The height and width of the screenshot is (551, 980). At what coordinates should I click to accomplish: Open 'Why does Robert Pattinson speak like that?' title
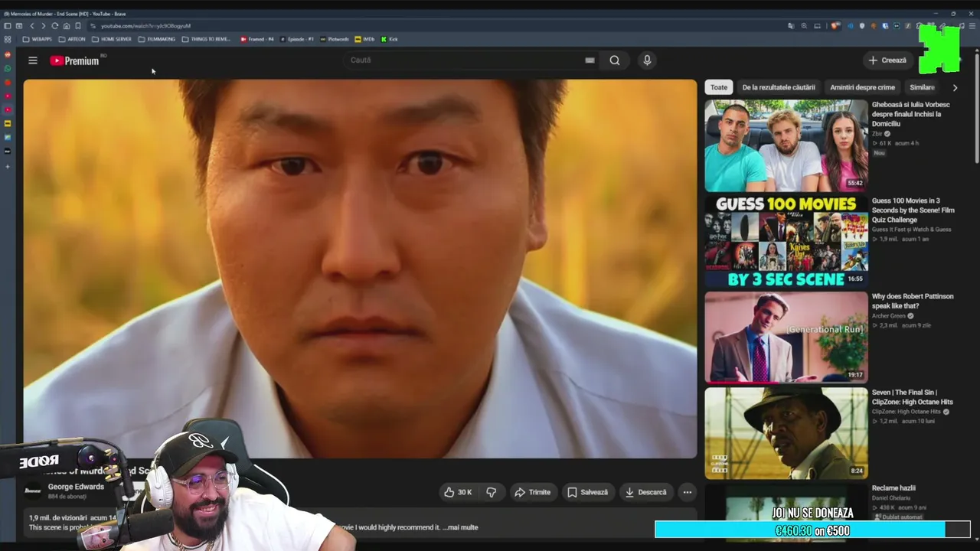(x=913, y=301)
